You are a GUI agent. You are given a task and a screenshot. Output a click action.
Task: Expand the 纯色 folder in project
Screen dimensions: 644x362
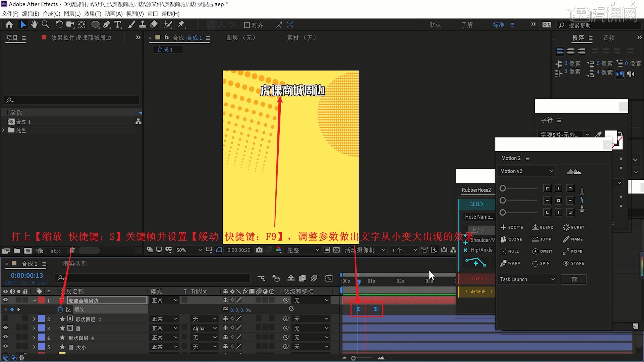point(3,130)
